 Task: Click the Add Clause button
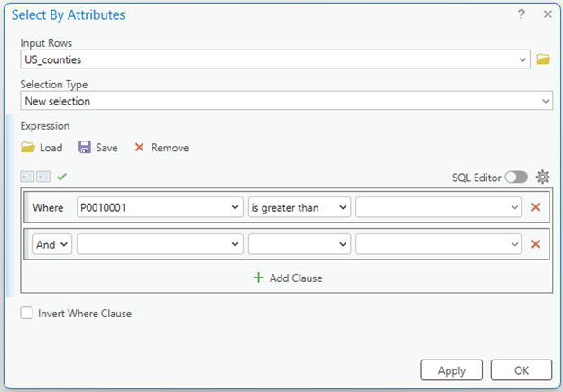coord(287,278)
